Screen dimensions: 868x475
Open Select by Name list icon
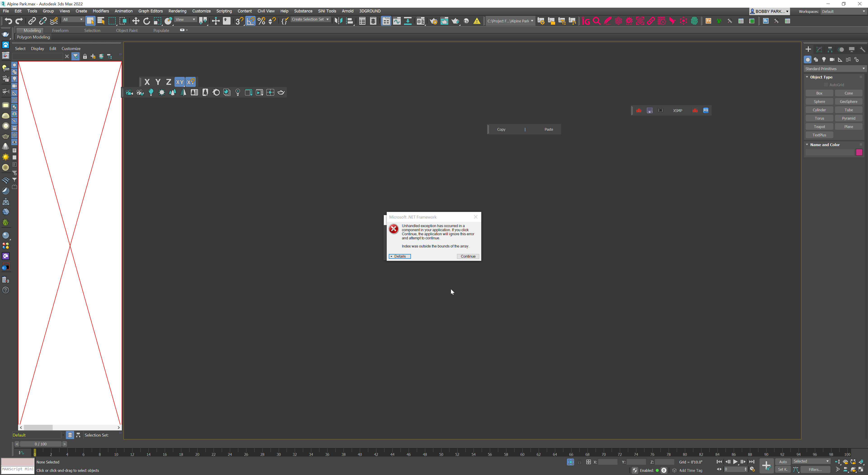point(101,21)
